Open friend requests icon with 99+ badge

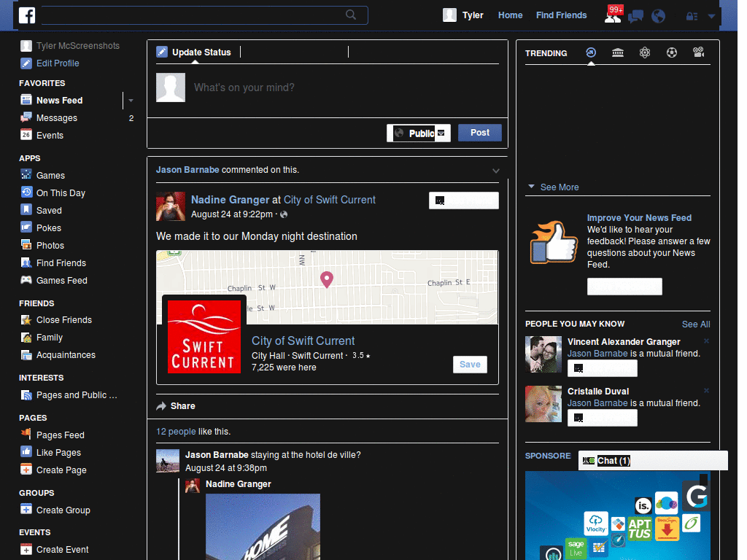click(613, 15)
